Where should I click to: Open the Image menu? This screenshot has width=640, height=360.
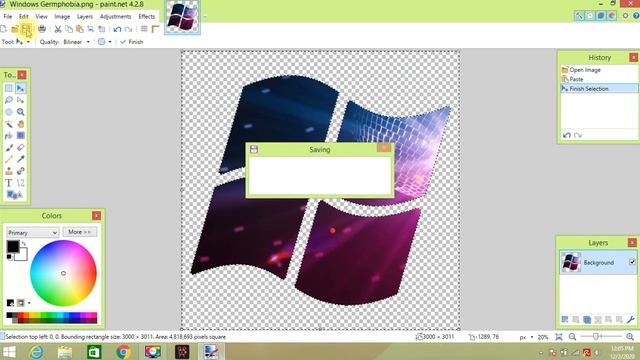(62, 16)
